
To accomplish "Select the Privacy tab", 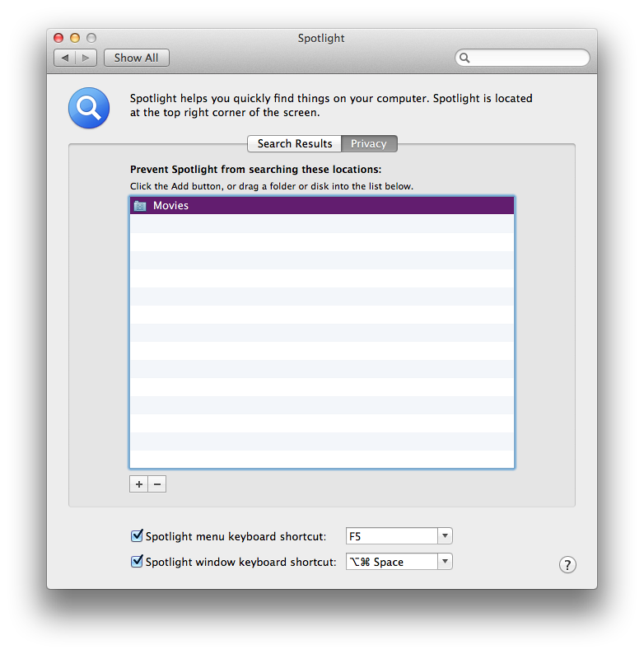I will tap(369, 143).
